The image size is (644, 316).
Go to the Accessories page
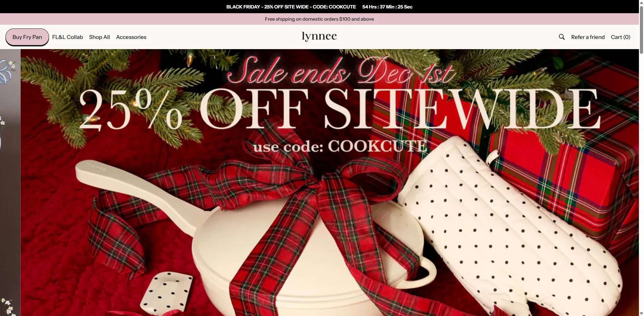click(131, 37)
